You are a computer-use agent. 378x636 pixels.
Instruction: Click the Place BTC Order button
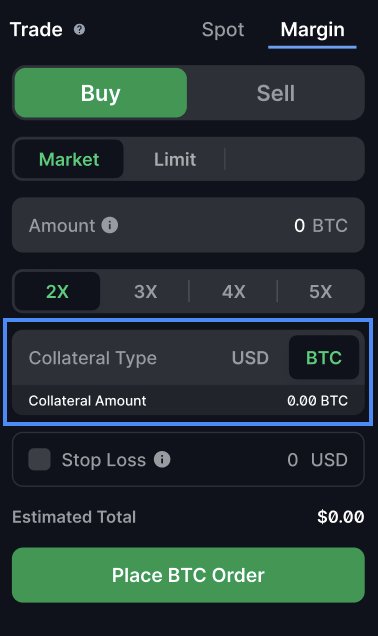[188, 575]
